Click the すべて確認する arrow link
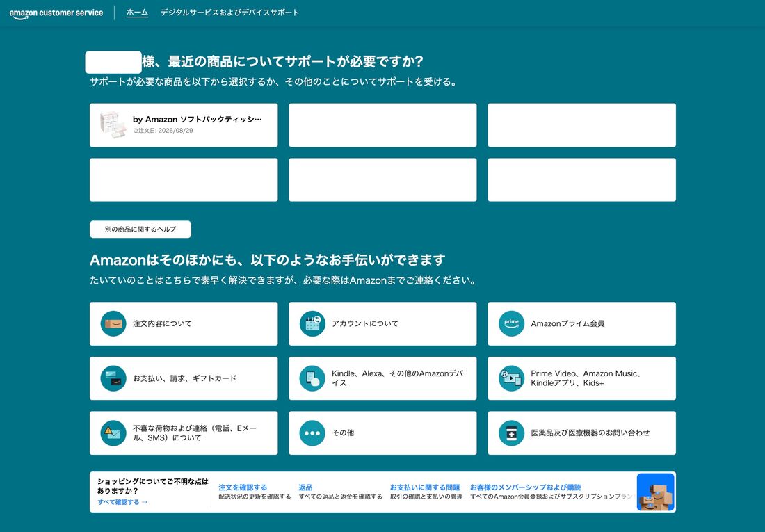765x532 pixels. pyautogui.click(x=122, y=501)
